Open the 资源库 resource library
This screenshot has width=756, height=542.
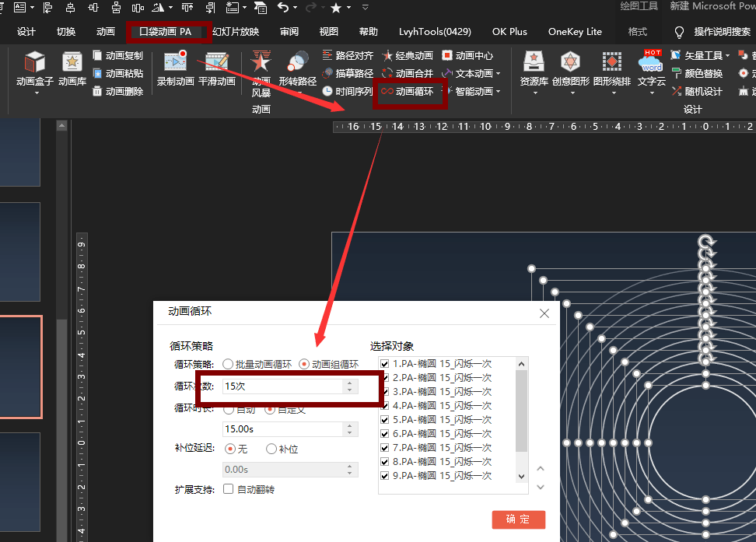[534, 70]
